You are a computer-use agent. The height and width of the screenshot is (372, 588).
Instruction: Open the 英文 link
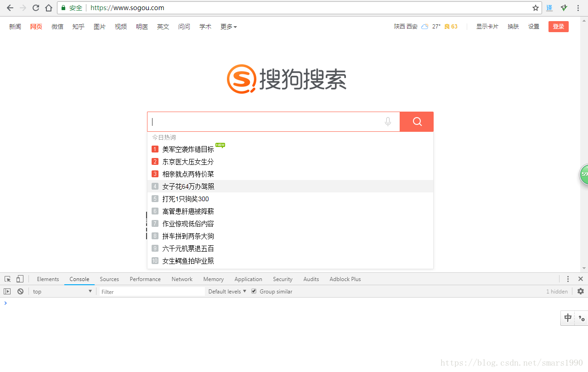click(163, 27)
